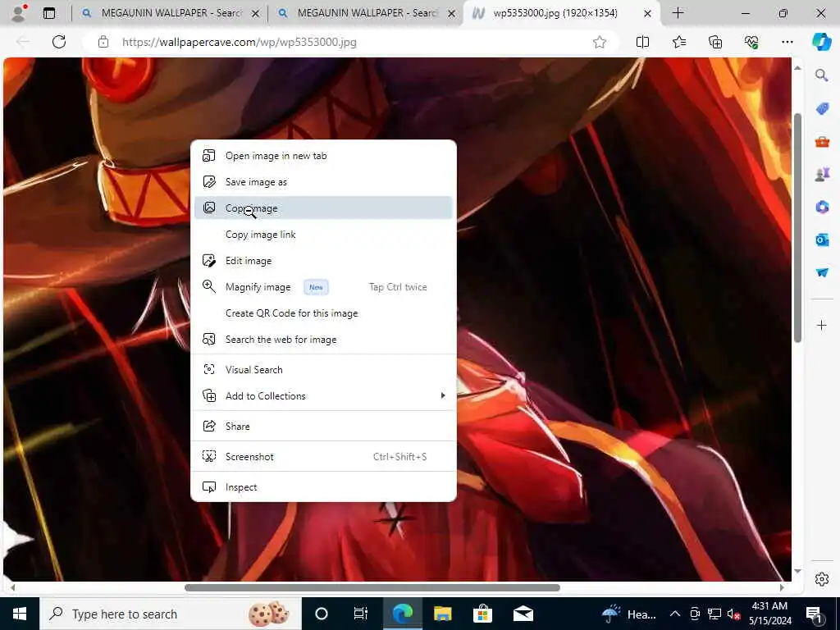Click the scroll-right arrow of horizontal scrollbar
Screen dimensions: 840x630
782,587
